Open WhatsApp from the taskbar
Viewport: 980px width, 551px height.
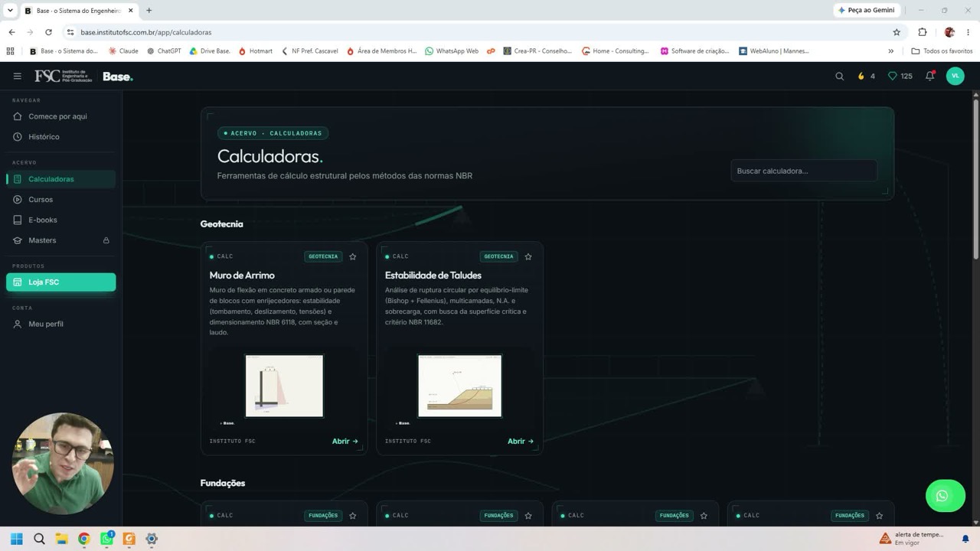pyautogui.click(x=106, y=539)
